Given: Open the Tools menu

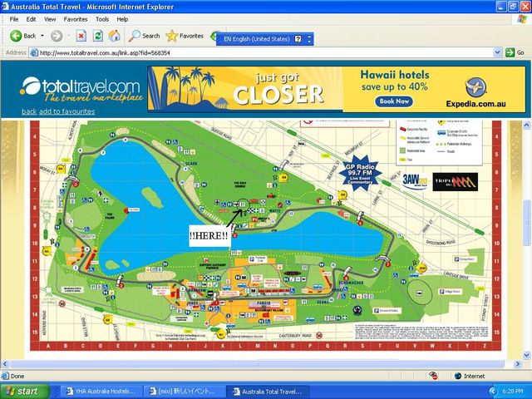Looking at the screenshot, I should [x=102, y=18].
